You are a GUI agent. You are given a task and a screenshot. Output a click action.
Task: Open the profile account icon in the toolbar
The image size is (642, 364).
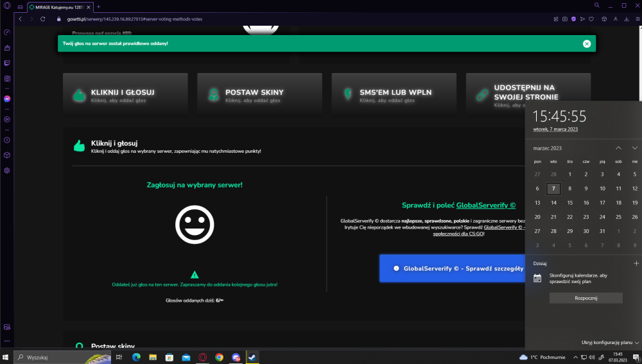point(616,19)
